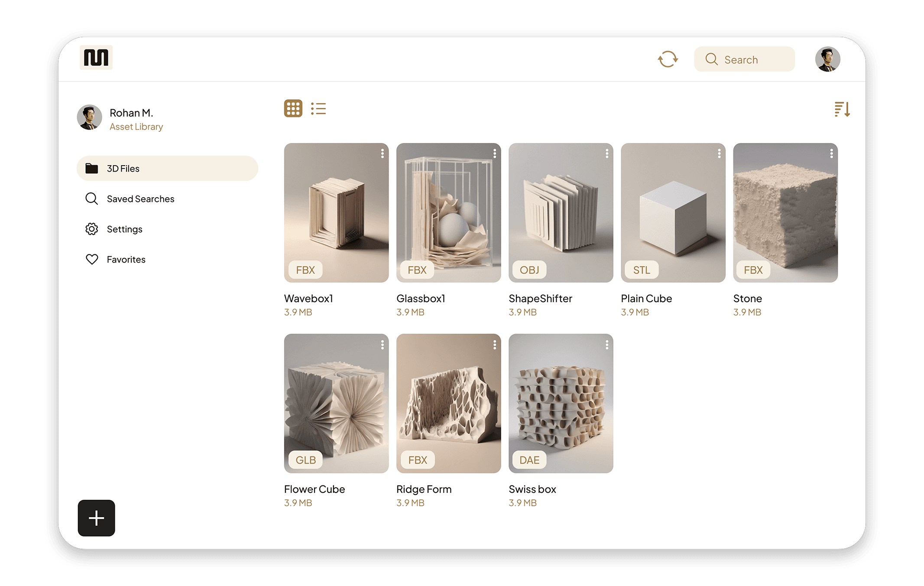Screen dimensions: 924x586
Task: Open ShapeShifter three-dot options menu
Action: point(606,153)
